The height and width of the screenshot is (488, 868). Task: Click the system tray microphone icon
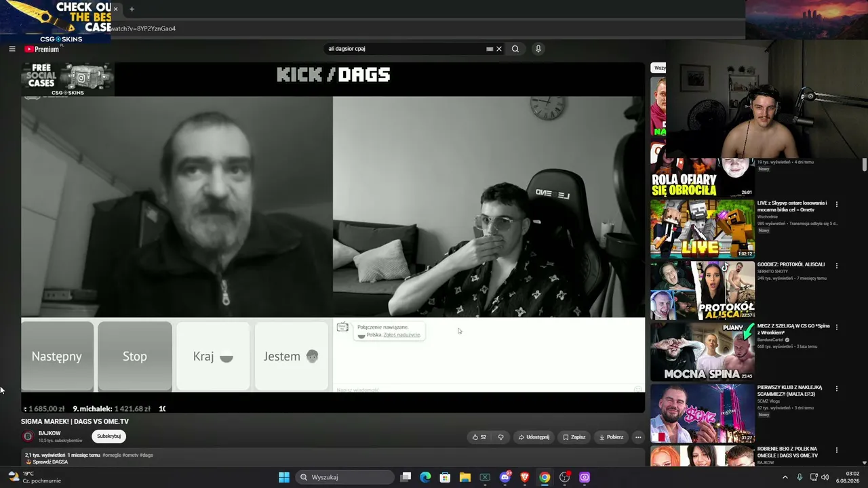(x=800, y=477)
